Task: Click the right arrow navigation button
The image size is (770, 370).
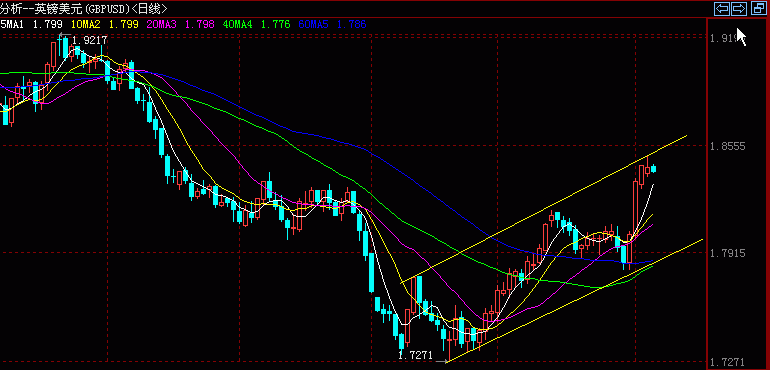Action: [x=739, y=8]
